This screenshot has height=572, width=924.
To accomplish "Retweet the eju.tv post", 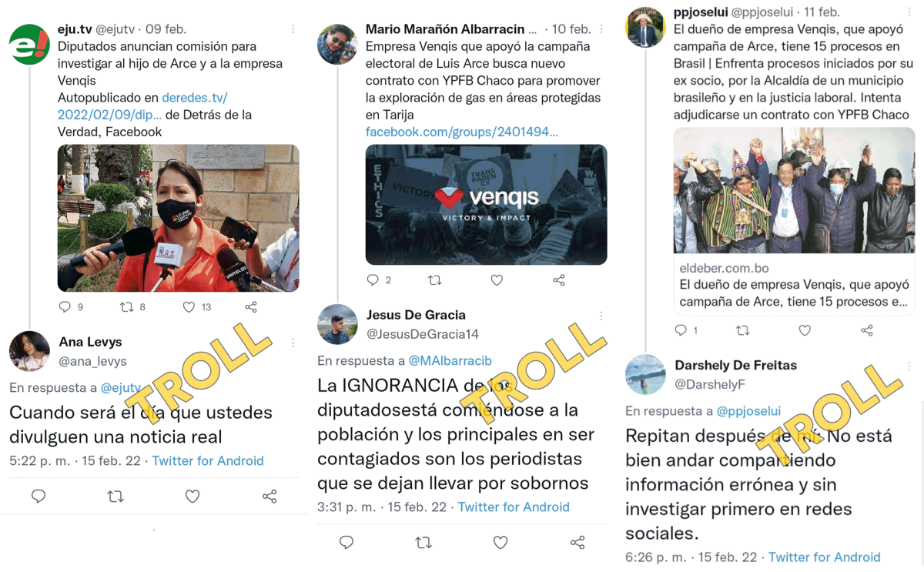I will pyautogui.click(x=126, y=306).
